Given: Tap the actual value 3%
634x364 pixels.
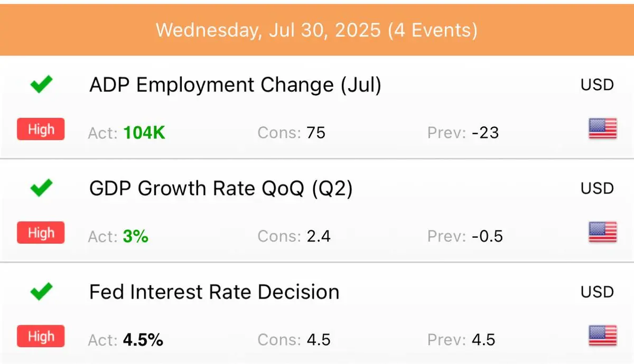Looking at the screenshot, I should (x=135, y=236).
